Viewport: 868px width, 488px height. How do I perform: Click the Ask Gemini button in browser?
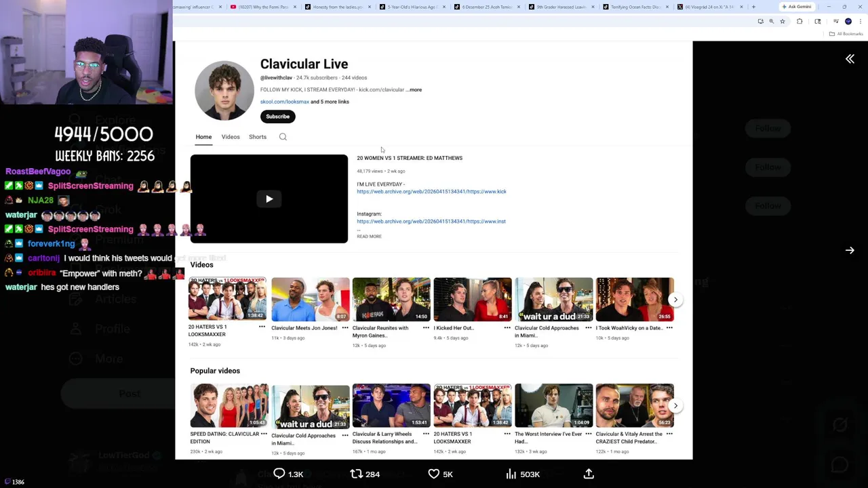(797, 7)
